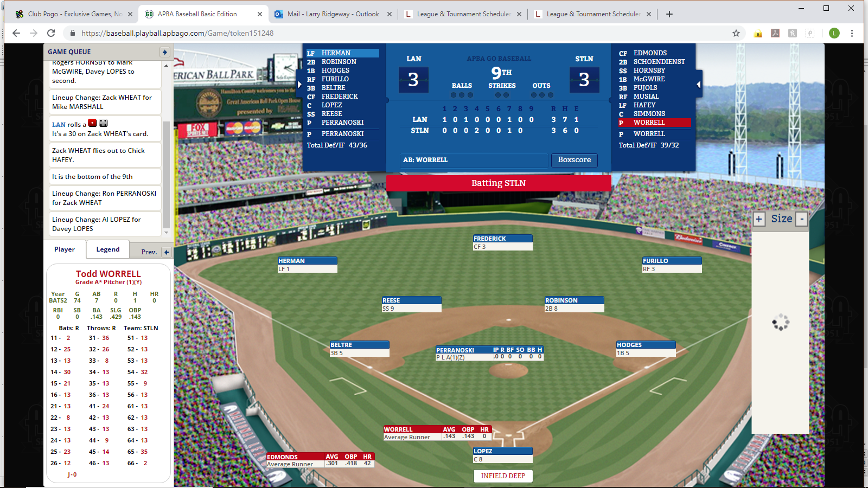Click the BELTRE third base card
The height and width of the screenshot is (488, 868).
(x=359, y=349)
